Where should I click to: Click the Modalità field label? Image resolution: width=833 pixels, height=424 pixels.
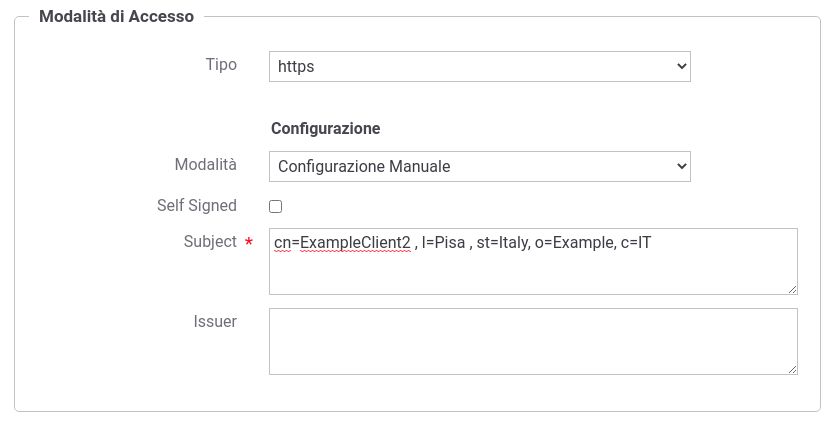tap(206, 164)
